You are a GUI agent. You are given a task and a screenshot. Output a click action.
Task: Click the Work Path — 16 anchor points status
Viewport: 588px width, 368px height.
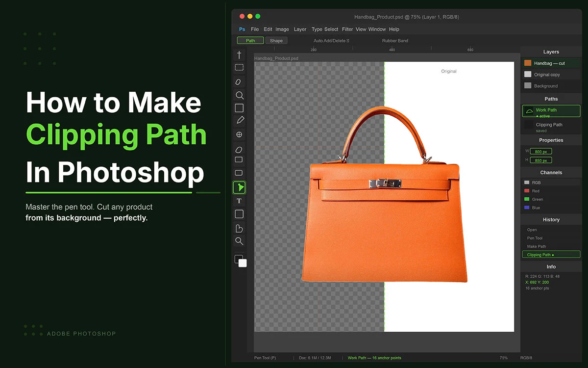point(374,358)
